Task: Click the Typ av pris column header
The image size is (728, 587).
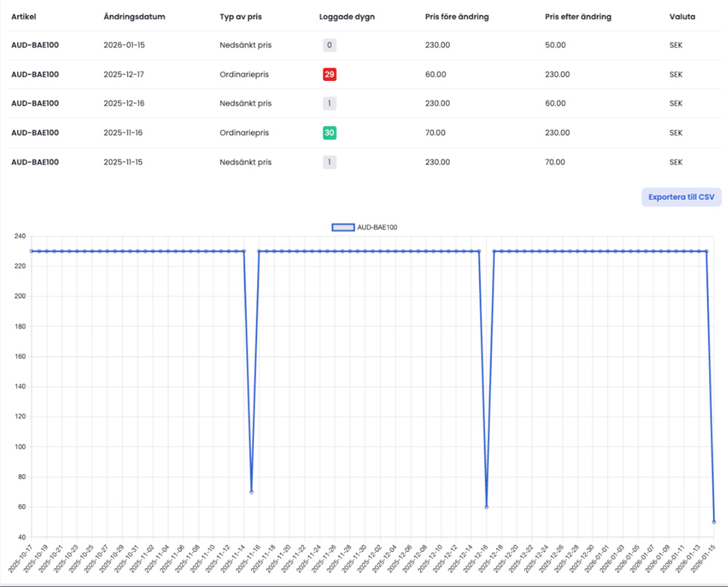Action: pos(242,17)
